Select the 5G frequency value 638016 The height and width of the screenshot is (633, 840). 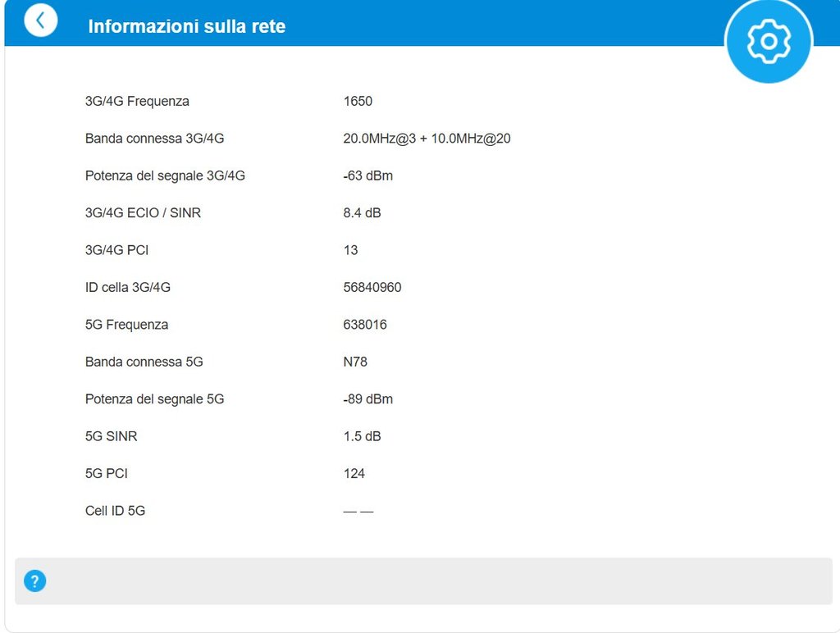click(365, 325)
